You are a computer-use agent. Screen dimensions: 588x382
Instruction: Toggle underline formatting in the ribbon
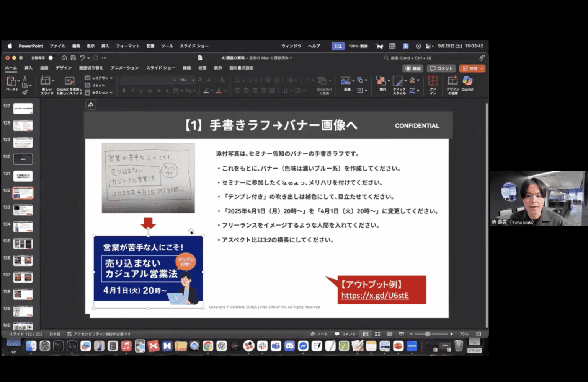(x=141, y=90)
